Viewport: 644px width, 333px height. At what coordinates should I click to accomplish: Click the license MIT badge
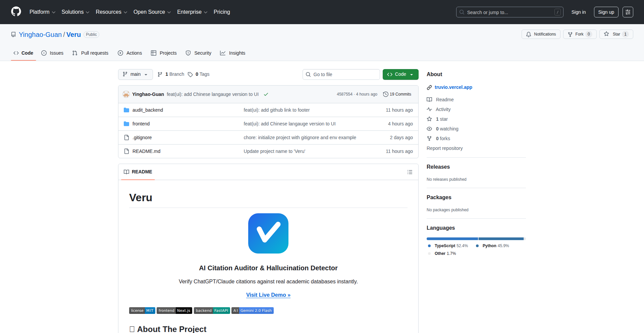142,311
